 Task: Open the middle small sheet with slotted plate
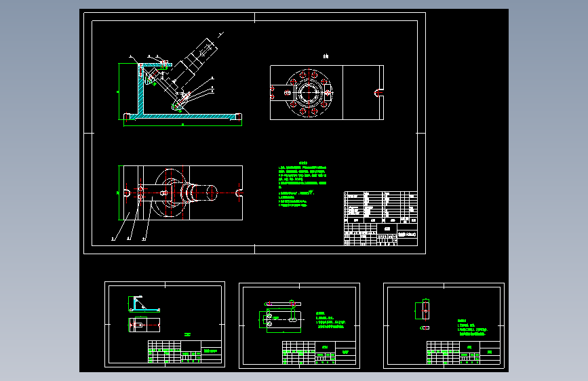(x=299, y=325)
